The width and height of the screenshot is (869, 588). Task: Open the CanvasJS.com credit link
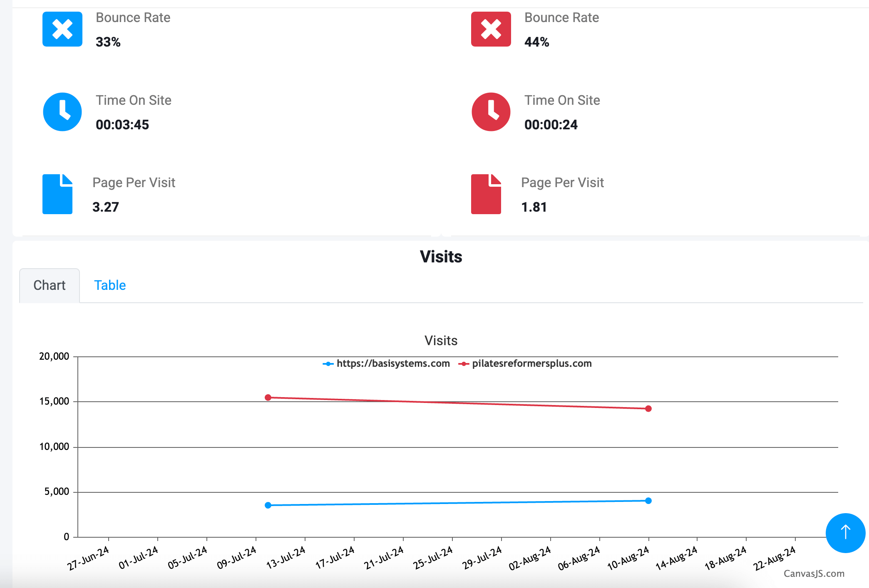(814, 573)
